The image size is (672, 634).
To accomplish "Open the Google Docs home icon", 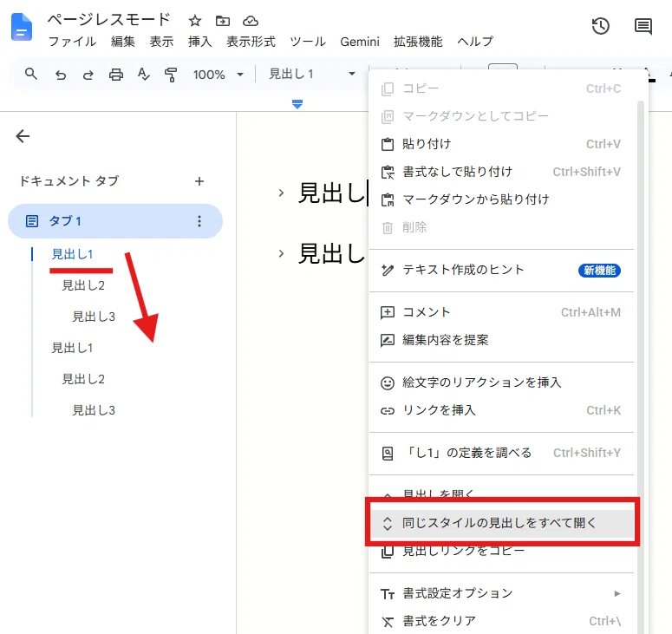I will (22, 27).
